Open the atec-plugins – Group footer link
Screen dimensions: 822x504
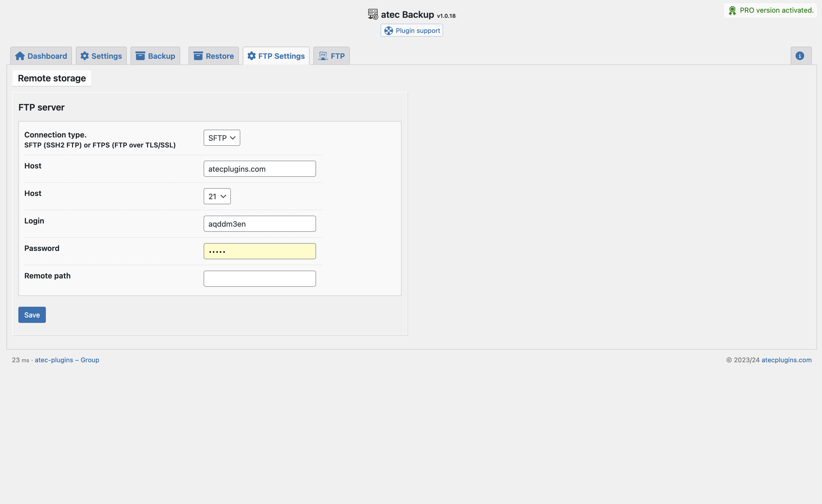coord(67,360)
